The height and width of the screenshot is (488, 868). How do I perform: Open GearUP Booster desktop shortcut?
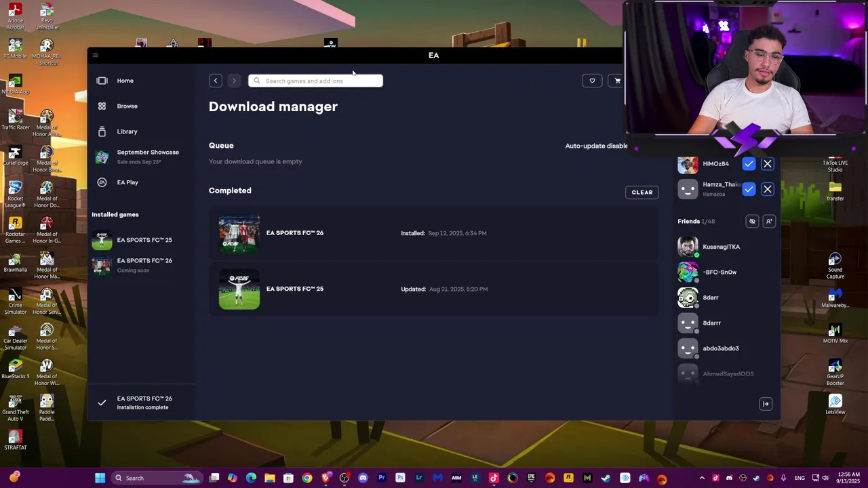click(x=835, y=371)
